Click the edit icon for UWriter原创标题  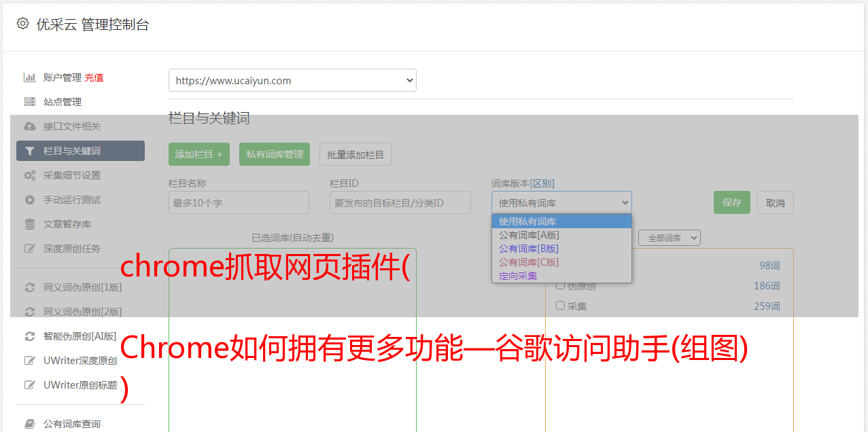coord(29,385)
